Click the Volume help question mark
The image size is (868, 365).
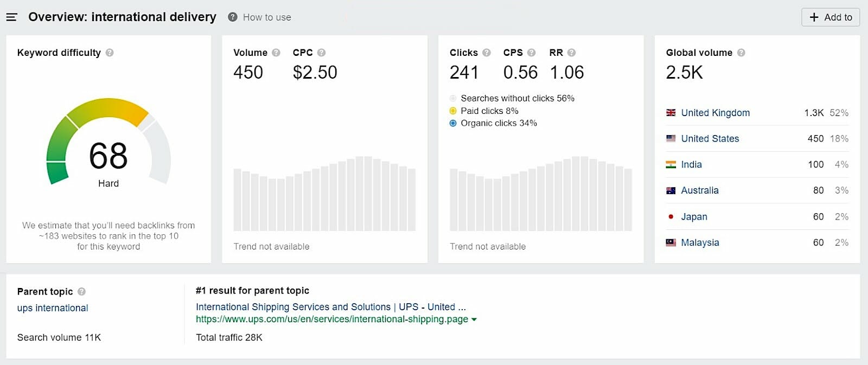click(276, 53)
